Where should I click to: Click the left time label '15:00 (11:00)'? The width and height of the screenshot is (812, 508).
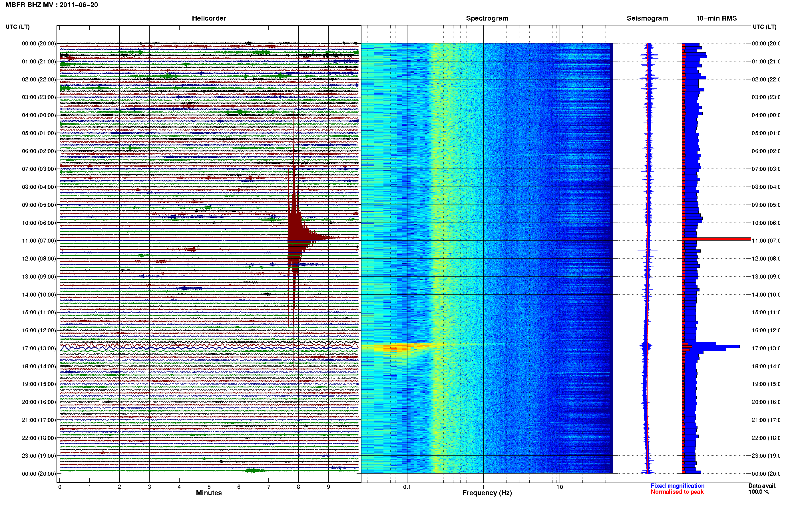pos(39,312)
